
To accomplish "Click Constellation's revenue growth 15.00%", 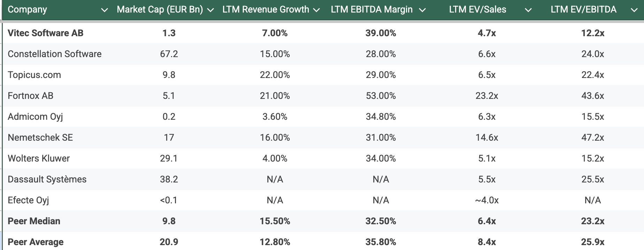I will point(275,54).
